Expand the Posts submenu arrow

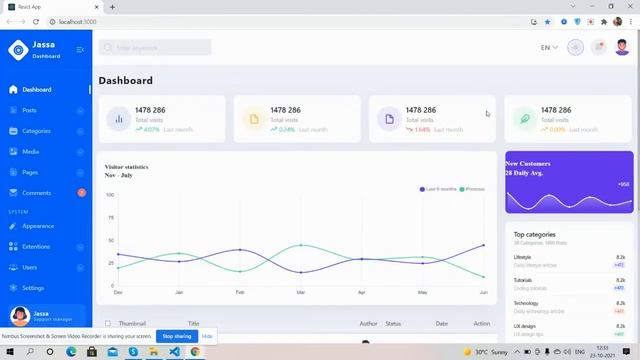pos(80,111)
